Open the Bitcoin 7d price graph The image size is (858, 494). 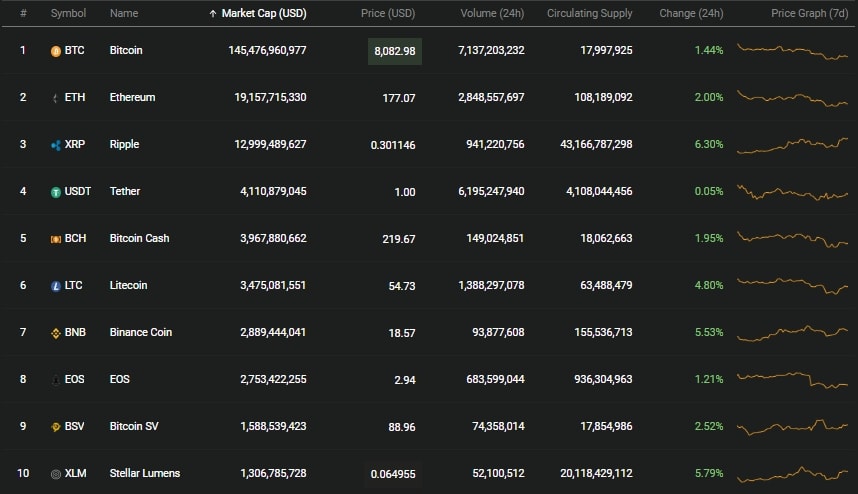pyautogui.click(x=792, y=51)
